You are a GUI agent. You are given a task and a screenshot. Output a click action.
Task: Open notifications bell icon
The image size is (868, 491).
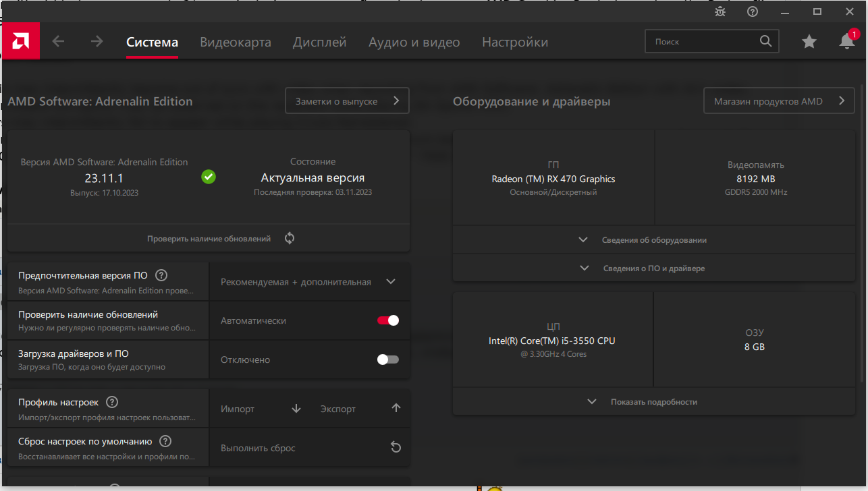coord(847,41)
